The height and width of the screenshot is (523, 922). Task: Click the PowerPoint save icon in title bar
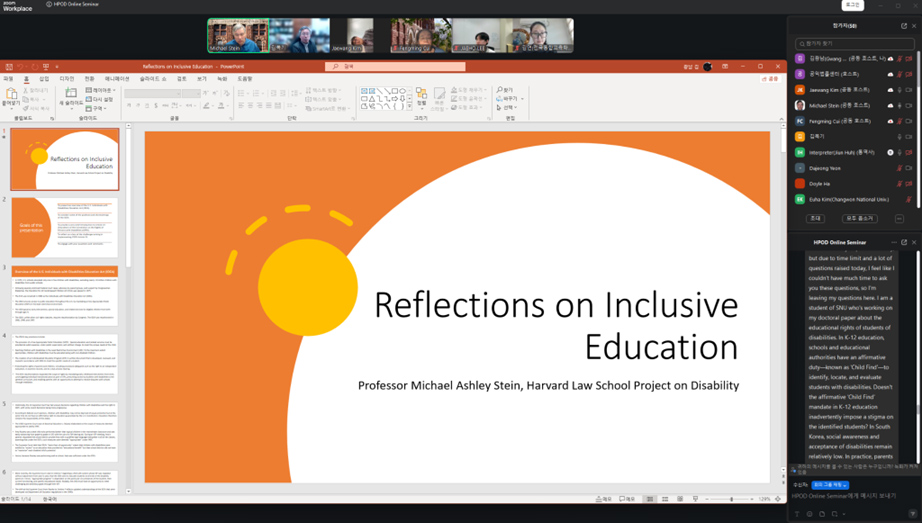pyautogui.click(x=9, y=66)
